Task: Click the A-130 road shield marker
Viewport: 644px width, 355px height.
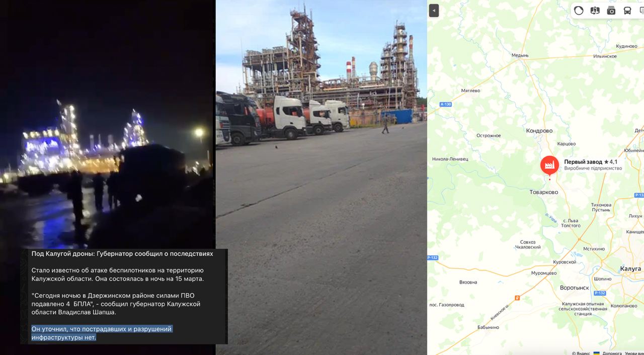Action: coord(445,104)
